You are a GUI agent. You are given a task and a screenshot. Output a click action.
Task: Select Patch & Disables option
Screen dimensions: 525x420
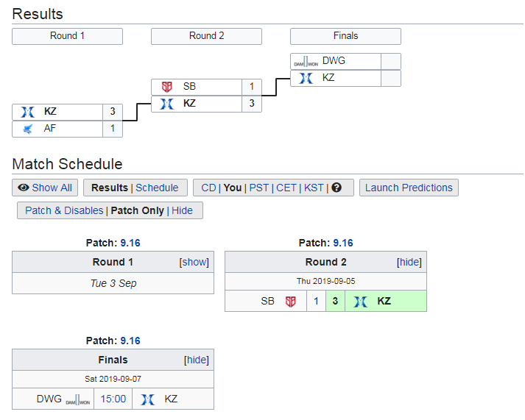64,210
